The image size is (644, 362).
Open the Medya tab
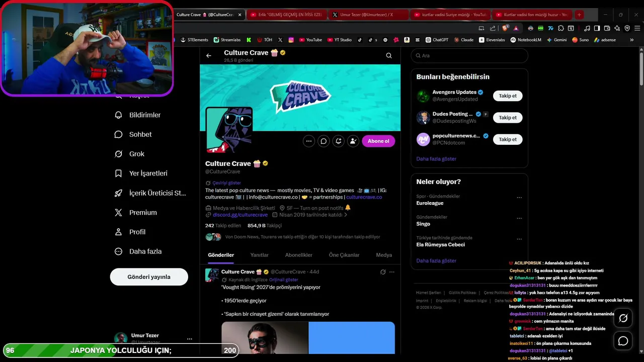click(384, 255)
